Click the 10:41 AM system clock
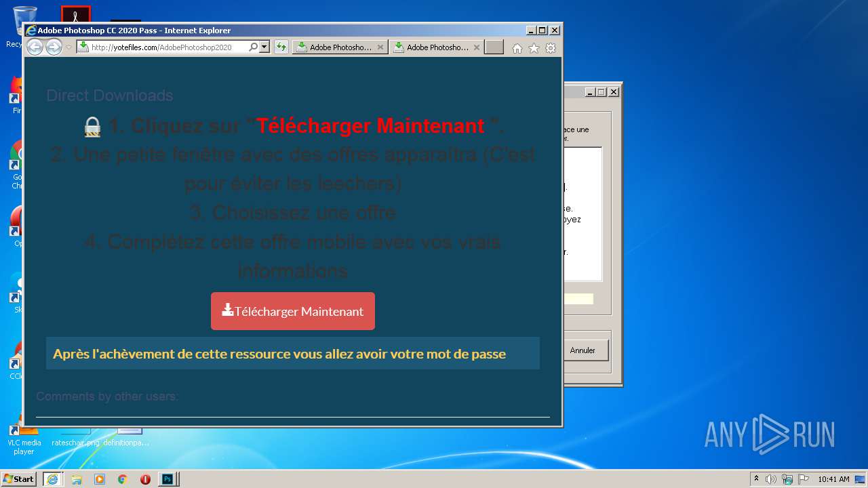Image resolution: width=868 pixels, height=488 pixels. point(833,479)
